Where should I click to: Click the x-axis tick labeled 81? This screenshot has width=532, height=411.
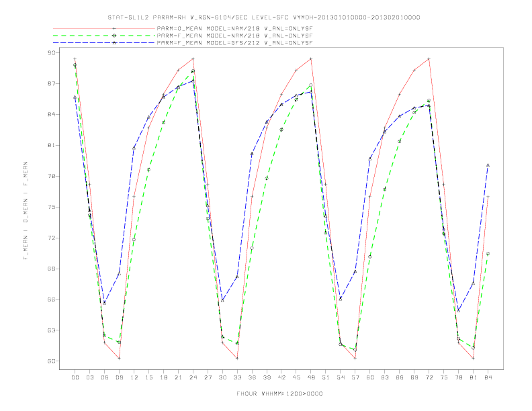(x=474, y=377)
